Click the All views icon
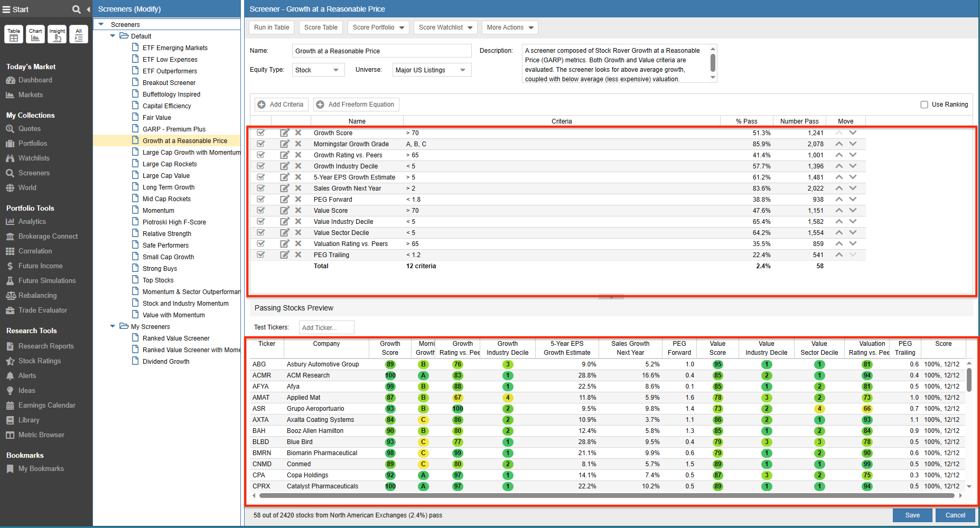 pyautogui.click(x=78, y=34)
